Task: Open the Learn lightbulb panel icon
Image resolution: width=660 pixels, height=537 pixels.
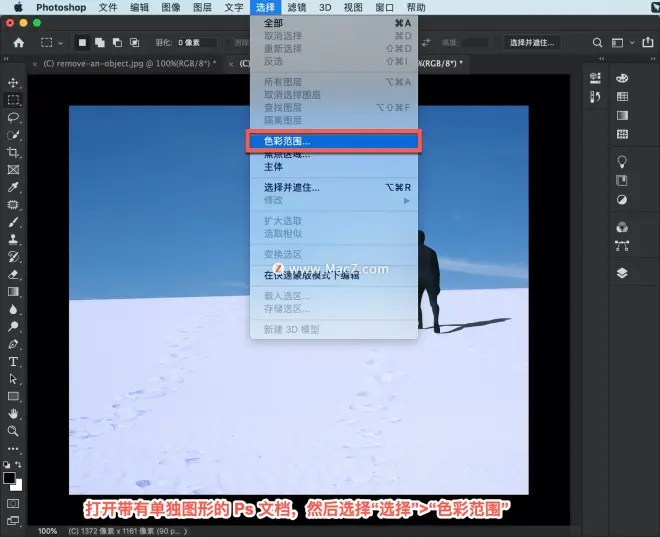Action: point(622,162)
